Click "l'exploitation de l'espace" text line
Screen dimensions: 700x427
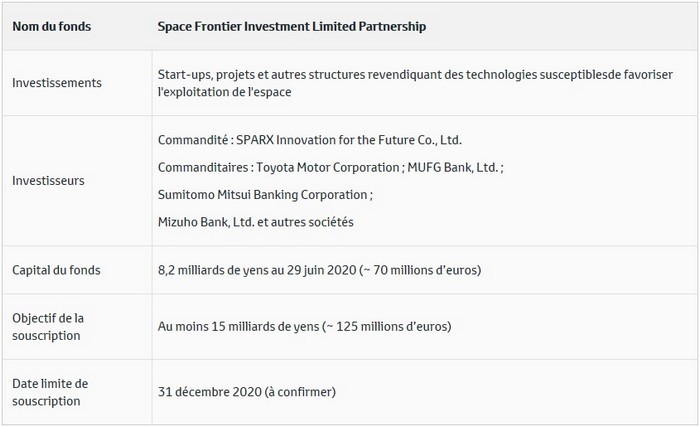[x=225, y=92]
